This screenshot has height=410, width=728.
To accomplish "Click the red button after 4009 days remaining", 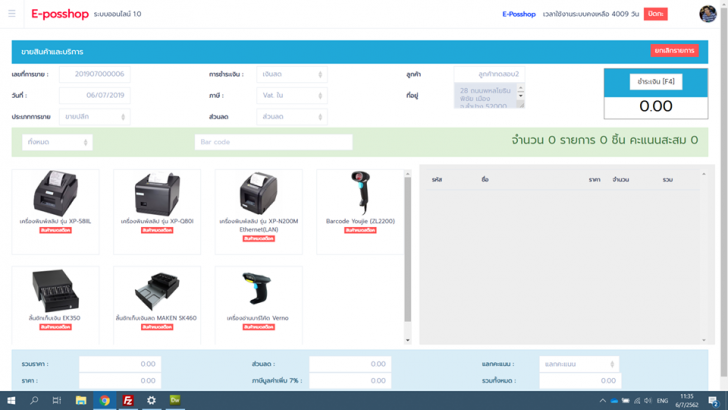I will pos(656,14).
